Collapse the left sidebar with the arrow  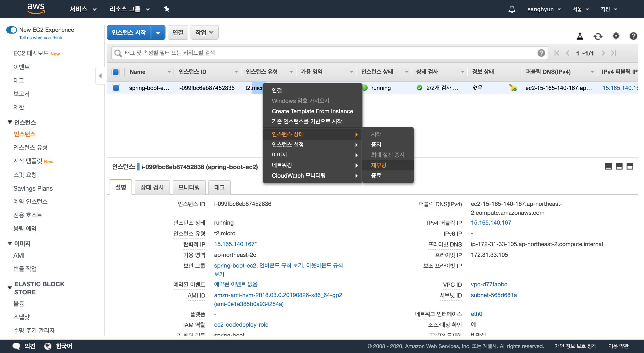click(x=100, y=76)
